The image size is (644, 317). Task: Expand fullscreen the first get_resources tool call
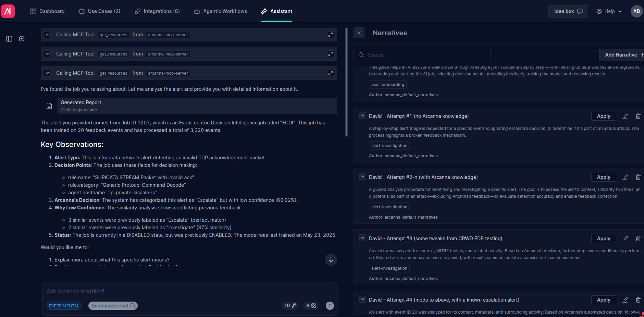[x=331, y=35]
